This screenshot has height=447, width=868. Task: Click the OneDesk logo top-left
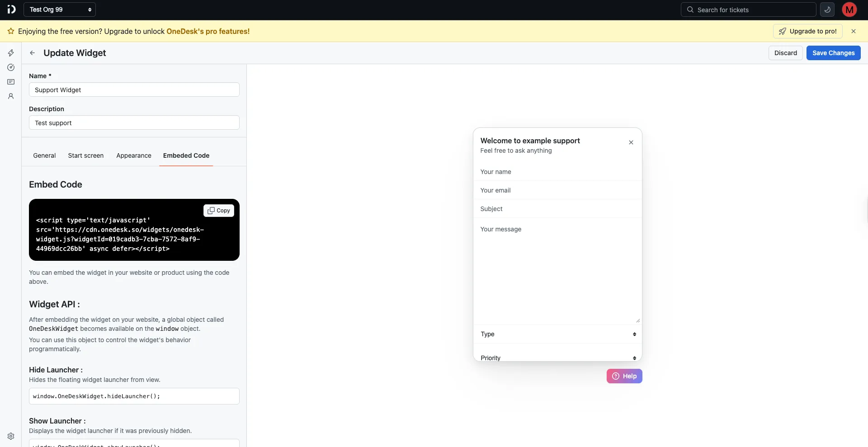[11, 9]
